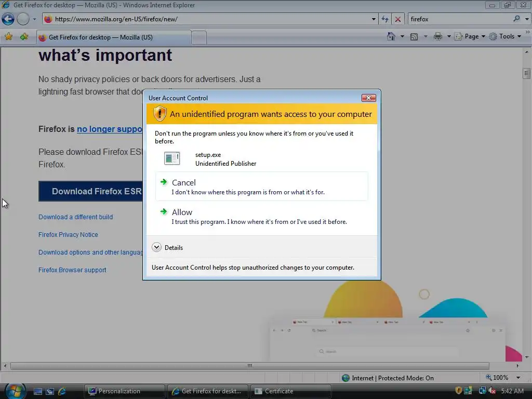Click the vertical scrollbar thumb
This screenshot has height=399, width=532.
coord(527,73)
